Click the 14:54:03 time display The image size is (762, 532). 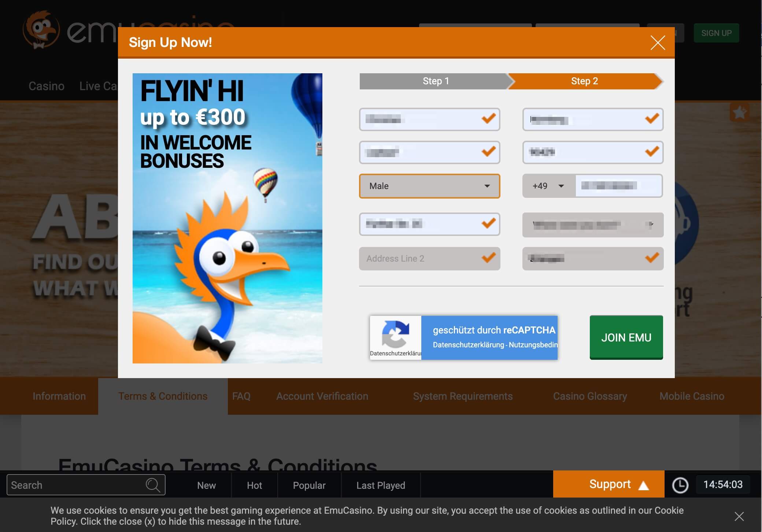click(x=723, y=484)
